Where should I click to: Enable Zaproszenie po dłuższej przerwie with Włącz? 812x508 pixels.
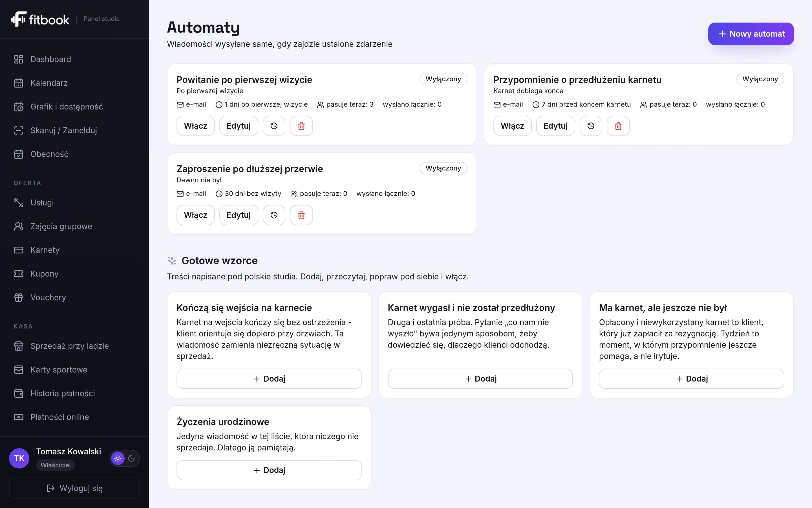tap(196, 215)
